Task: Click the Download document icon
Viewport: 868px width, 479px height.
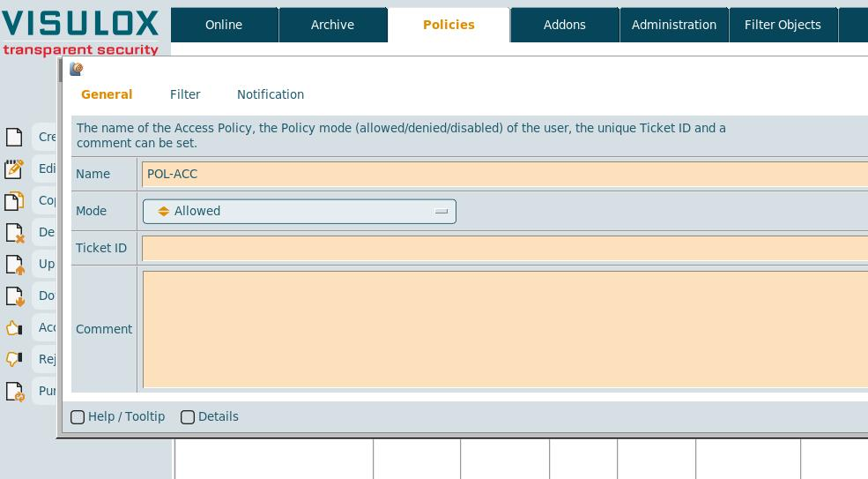Action: pos(14,296)
